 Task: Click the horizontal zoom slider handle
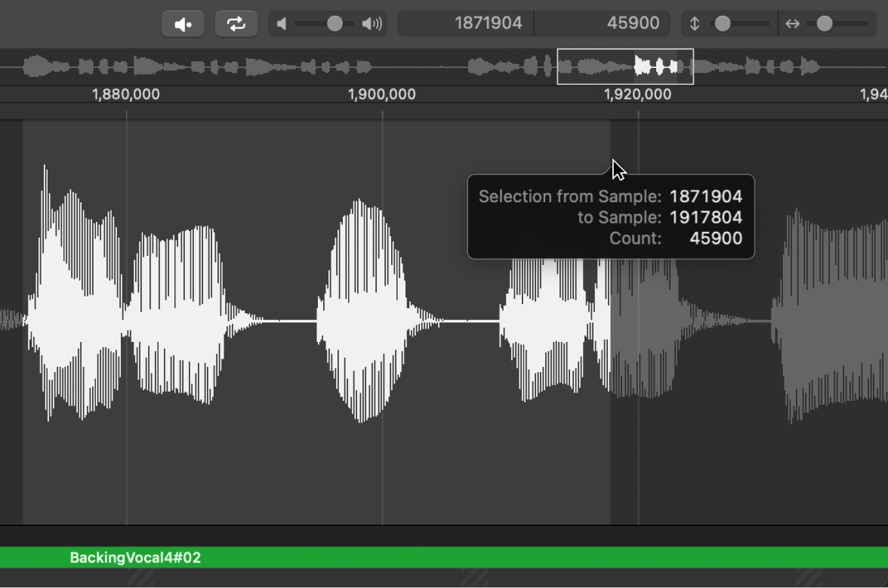[x=824, y=23]
